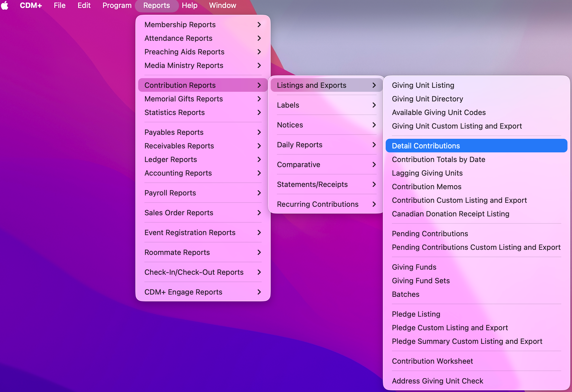Open the Help menu
The image size is (572, 392).
coord(190,5)
